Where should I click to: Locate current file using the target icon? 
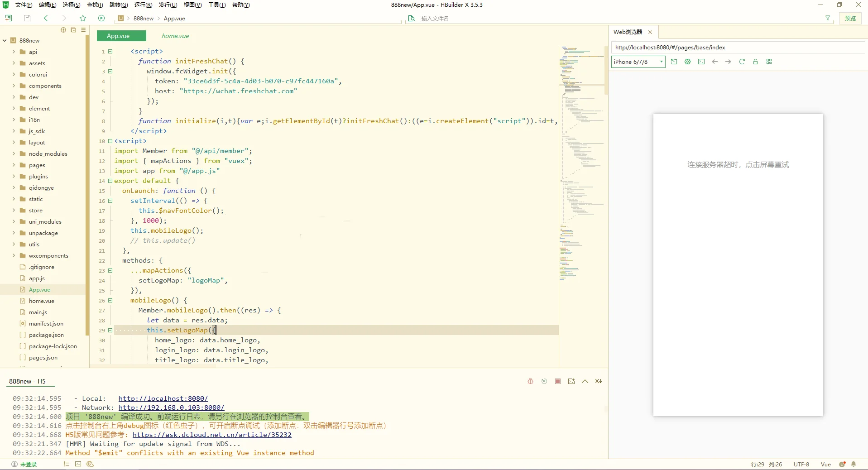[x=63, y=30]
